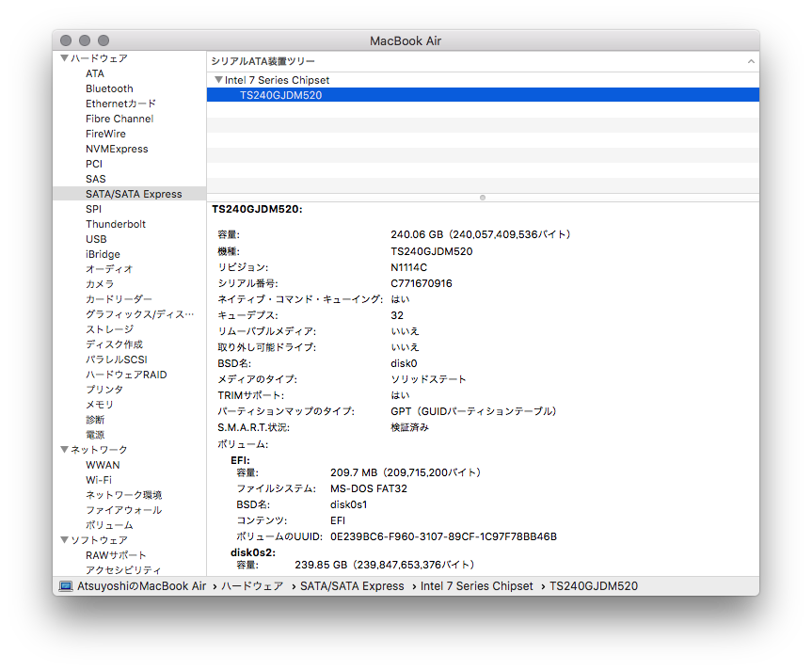
Task: Select SPI in the sidebar
Action: [94, 209]
